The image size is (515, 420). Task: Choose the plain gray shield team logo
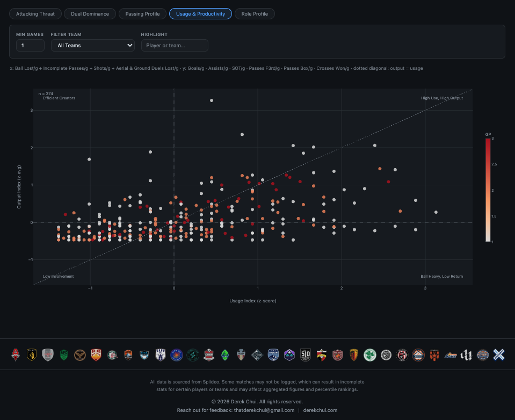coord(48,354)
